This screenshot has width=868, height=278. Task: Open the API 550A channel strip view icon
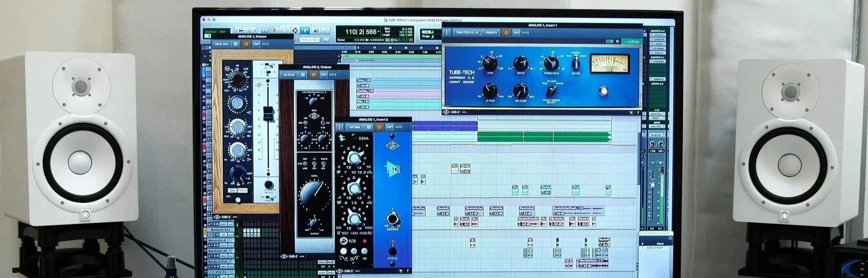[369, 127]
